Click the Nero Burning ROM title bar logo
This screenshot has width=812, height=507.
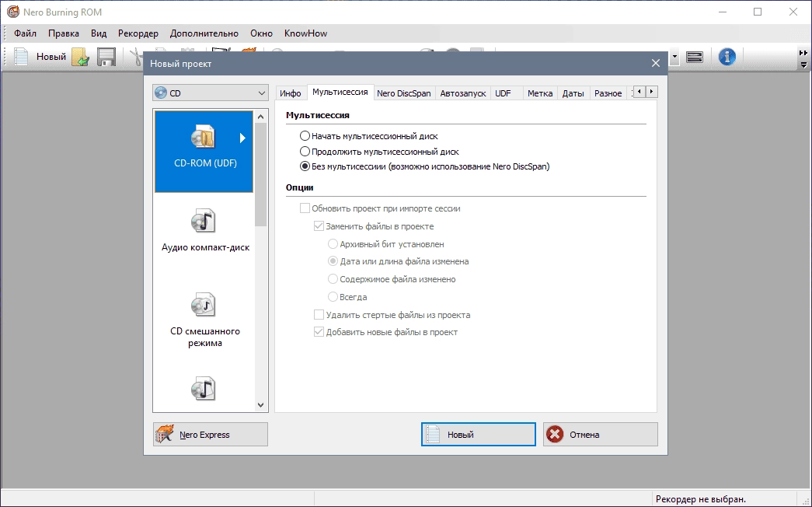[x=13, y=12]
